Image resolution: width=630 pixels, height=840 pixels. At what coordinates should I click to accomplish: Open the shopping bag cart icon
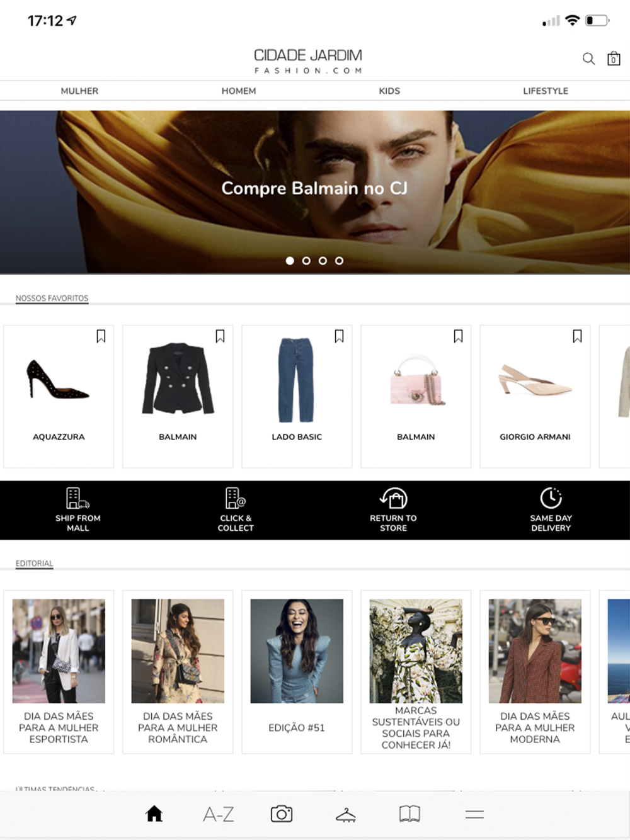tap(614, 59)
